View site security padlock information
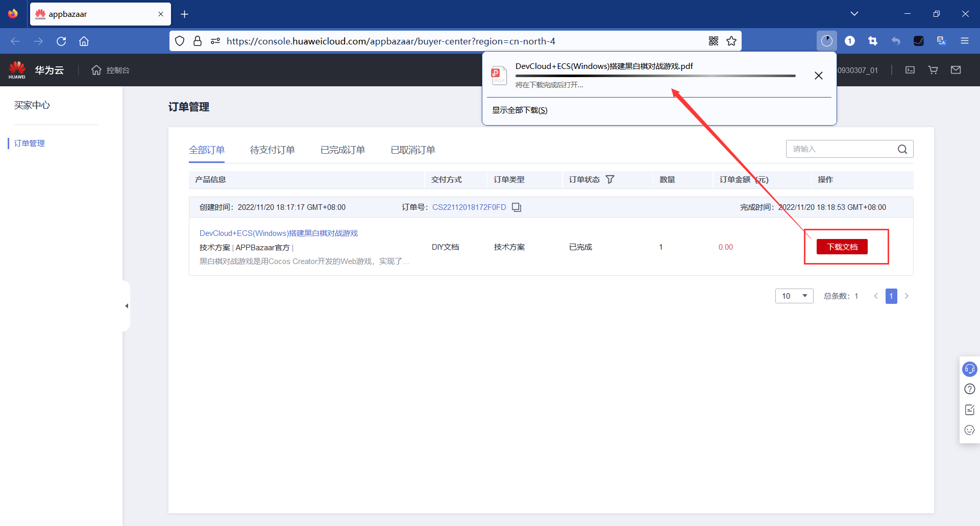The image size is (980, 526). click(x=198, y=41)
